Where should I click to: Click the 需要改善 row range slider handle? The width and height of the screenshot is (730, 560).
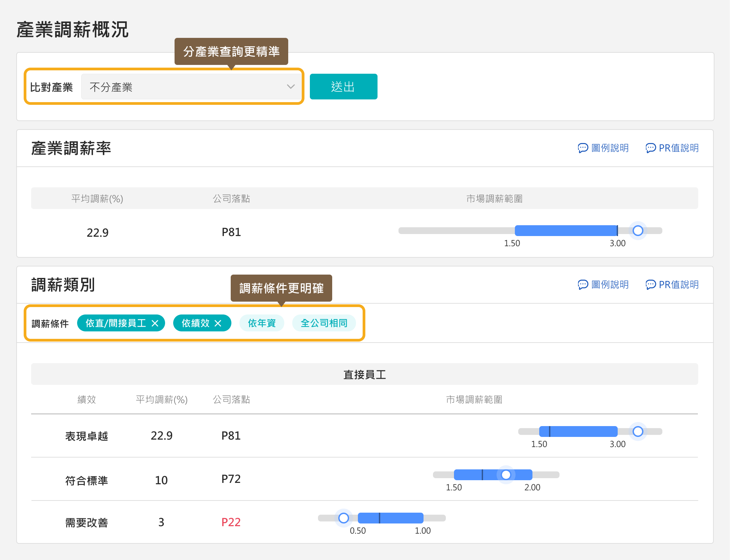click(343, 518)
